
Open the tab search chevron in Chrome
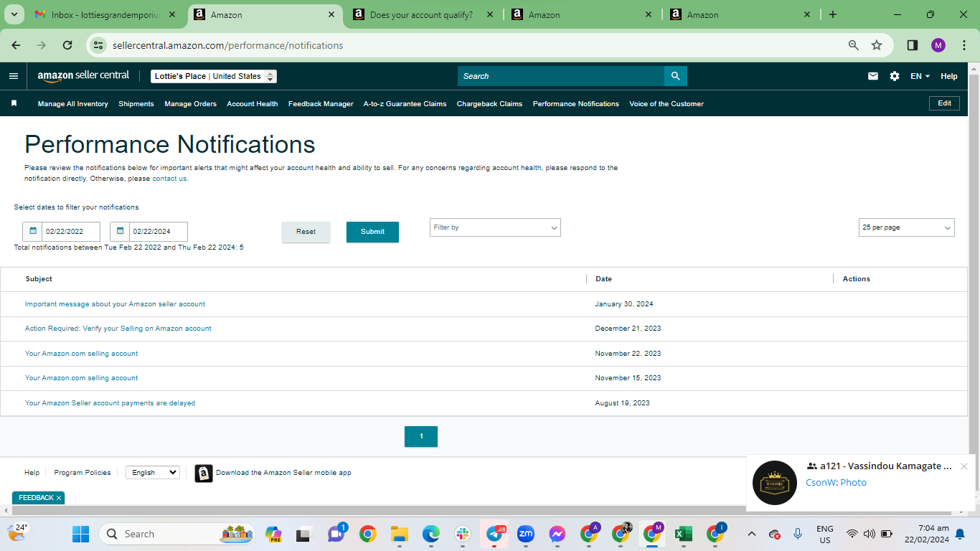click(16, 14)
